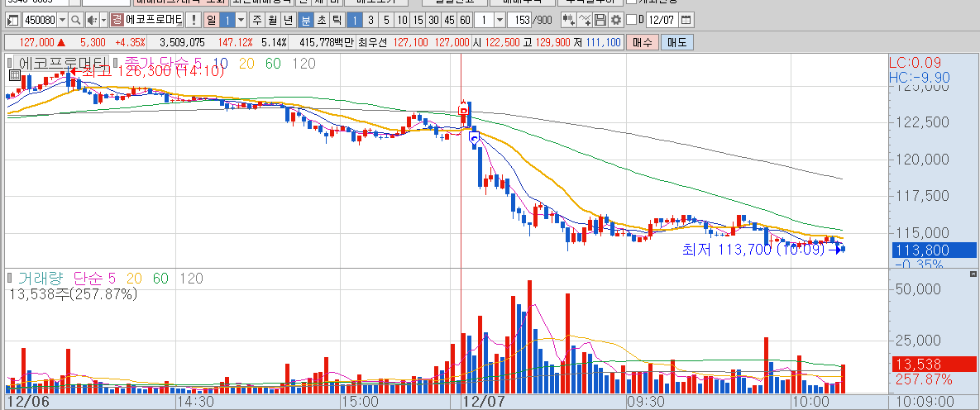Open chart settings gear icon
Screen dimensions: 980x410
pos(616,20)
